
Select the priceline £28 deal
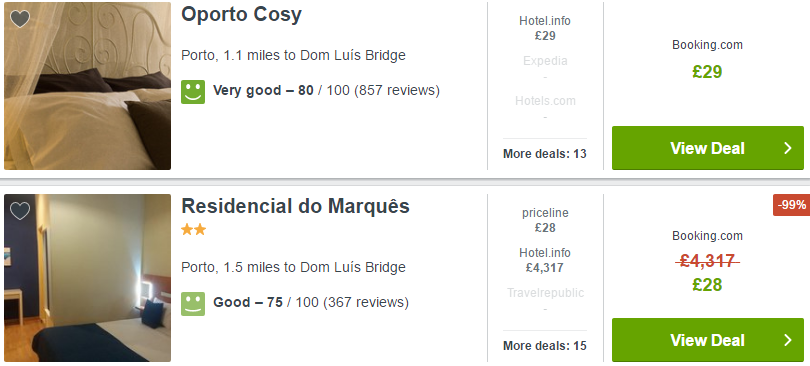click(x=545, y=220)
